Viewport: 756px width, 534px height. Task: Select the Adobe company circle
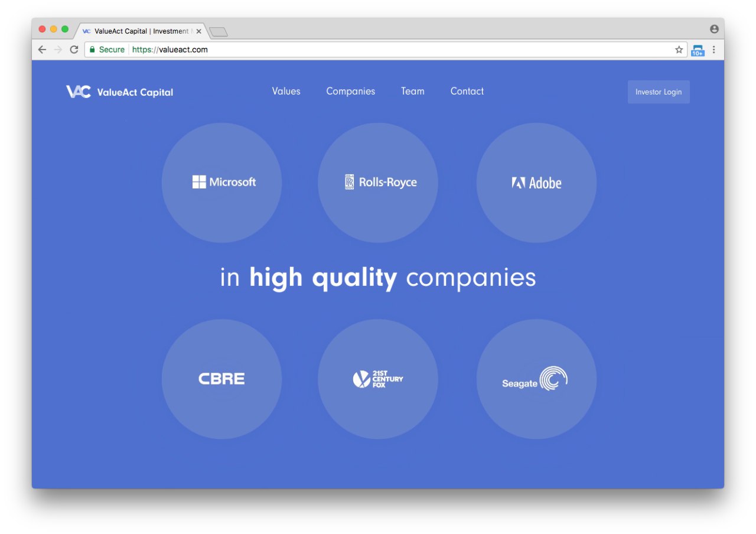coord(536,183)
